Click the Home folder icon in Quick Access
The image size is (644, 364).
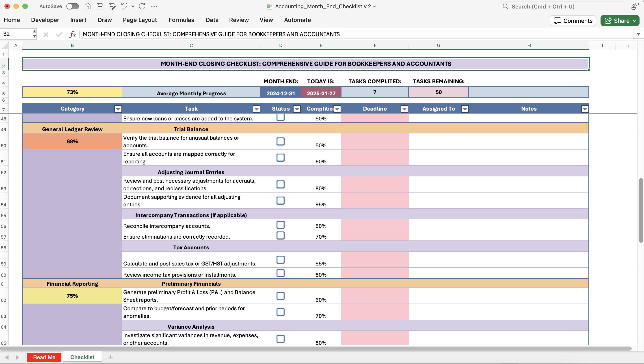point(88,6)
